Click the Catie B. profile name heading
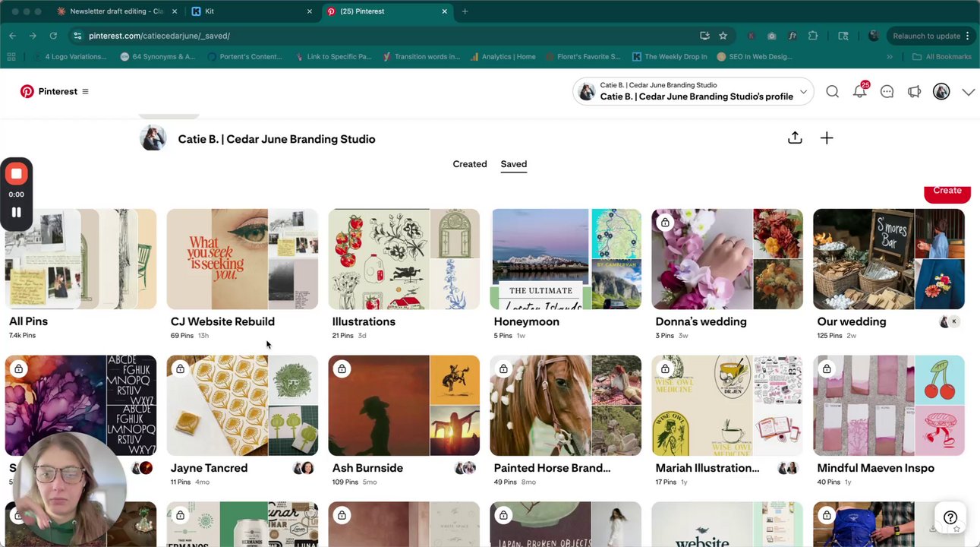Viewport: 980px width, 547px height. tap(276, 139)
